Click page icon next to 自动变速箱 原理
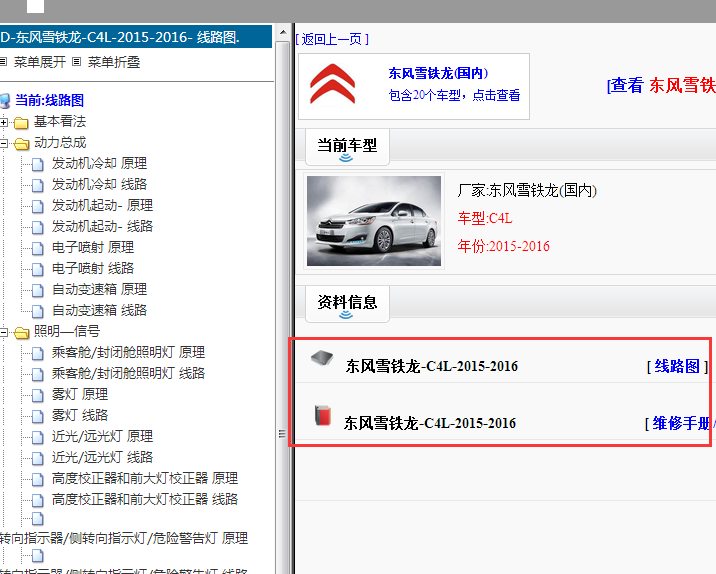716x574 pixels. (x=38, y=290)
